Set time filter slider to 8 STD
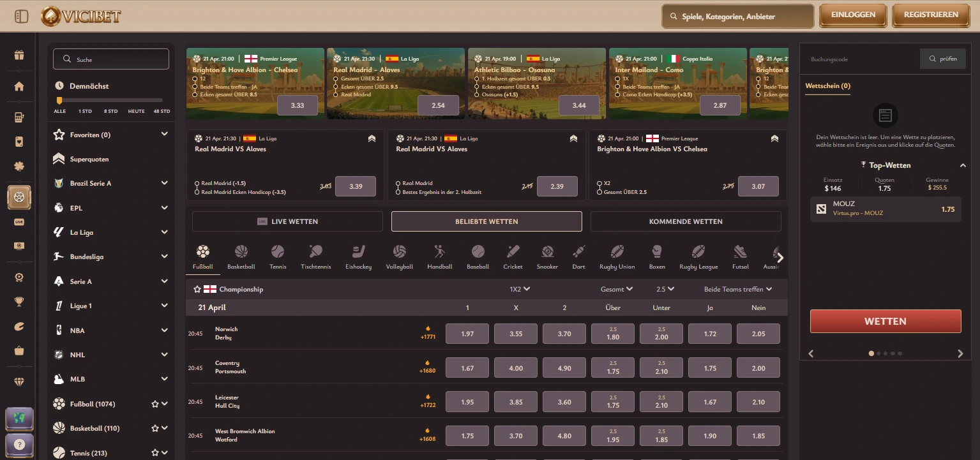 click(x=111, y=101)
